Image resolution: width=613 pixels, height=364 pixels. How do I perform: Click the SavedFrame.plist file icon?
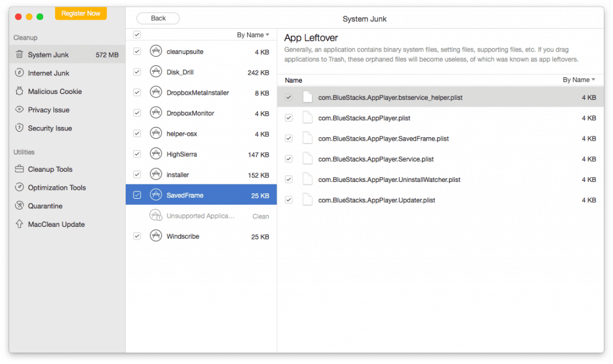[x=308, y=138]
